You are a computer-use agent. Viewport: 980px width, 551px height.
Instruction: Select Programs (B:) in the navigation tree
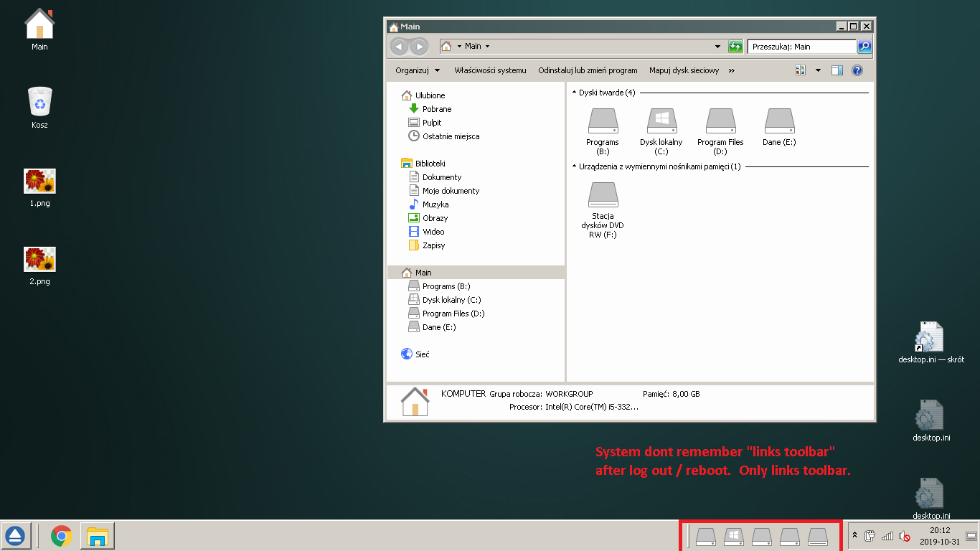pyautogui.click(x=446, y=286)
